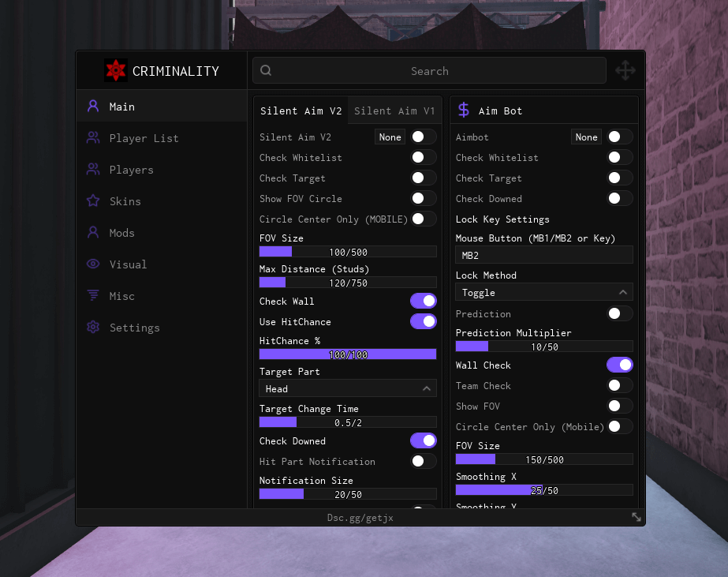Set the HitChance % slider
728x577 pixels.
pos(348,354)
